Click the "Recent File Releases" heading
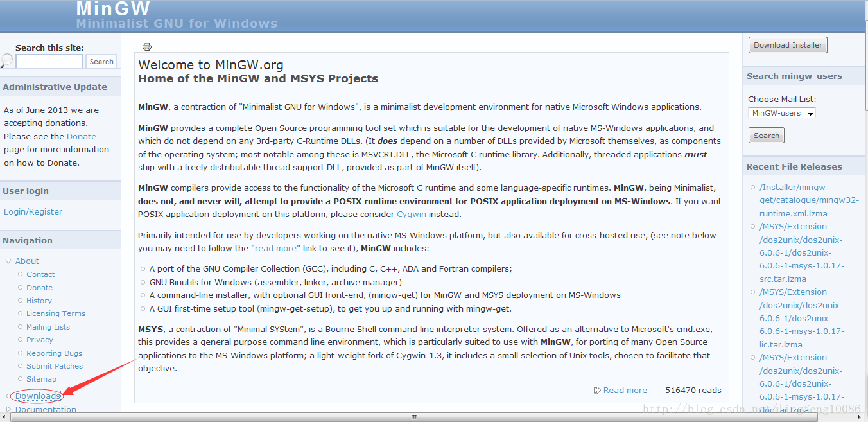Image resolution: width=868 pixels, height=422 pixels. (794, 166)
